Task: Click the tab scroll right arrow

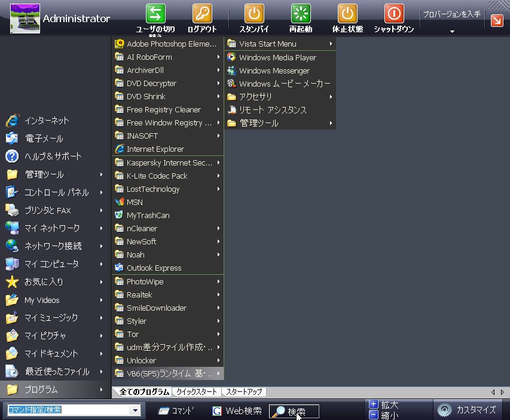Action: 502,392
